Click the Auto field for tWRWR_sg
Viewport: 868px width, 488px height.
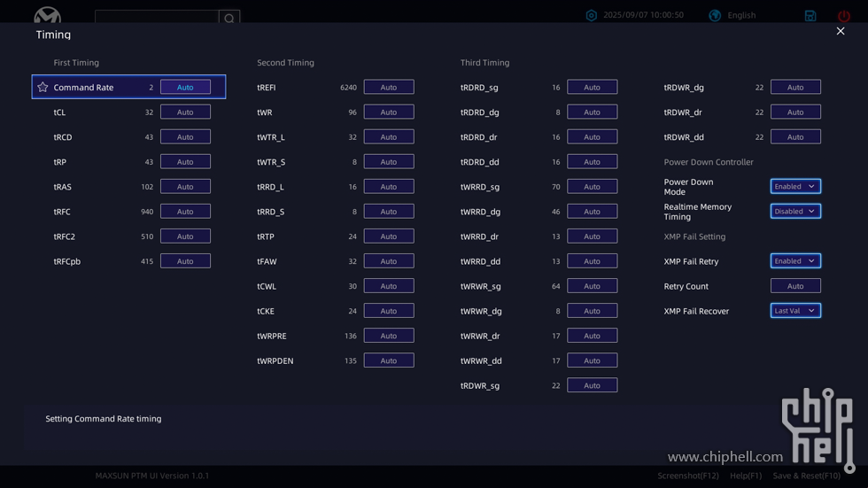(593, 286)
